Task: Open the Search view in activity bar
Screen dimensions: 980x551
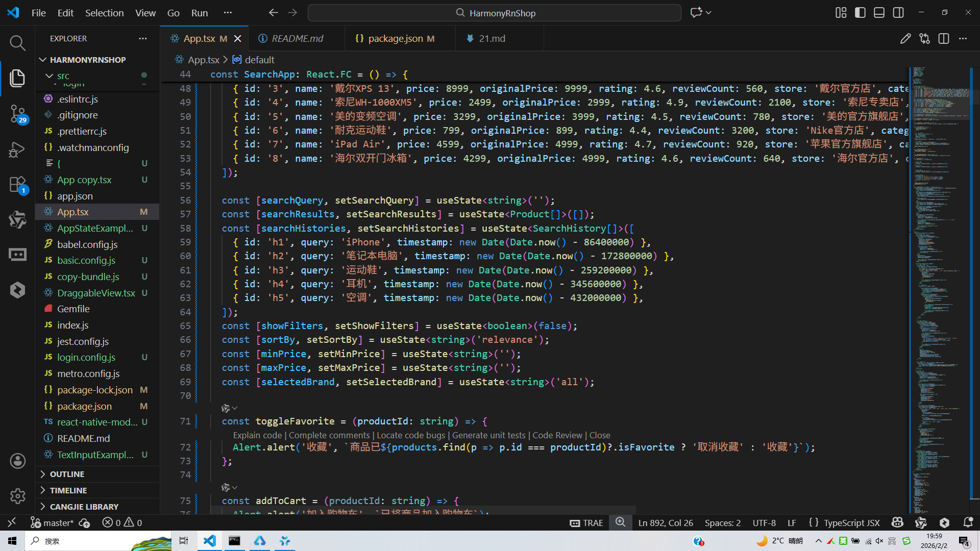Action: click(17, 43)
